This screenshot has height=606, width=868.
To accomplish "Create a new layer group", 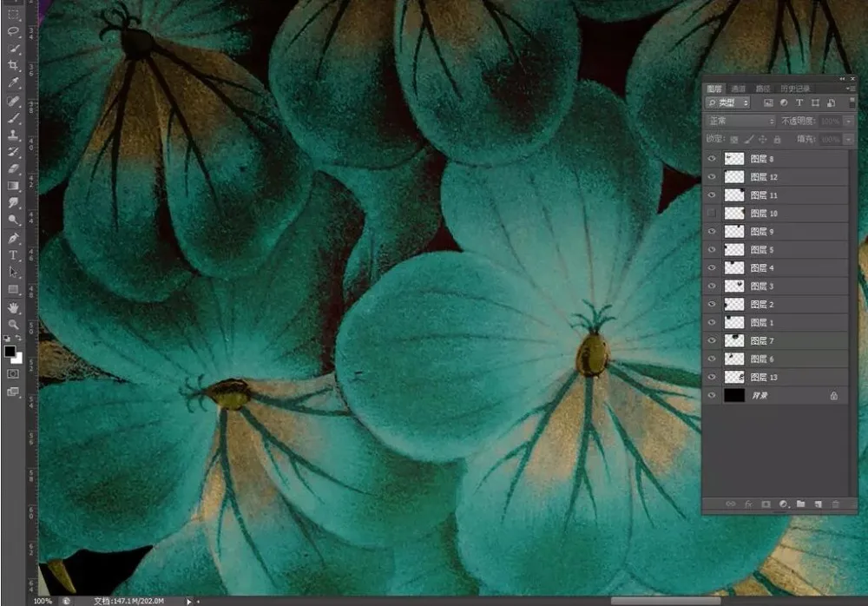I will [x=800, y=504].
